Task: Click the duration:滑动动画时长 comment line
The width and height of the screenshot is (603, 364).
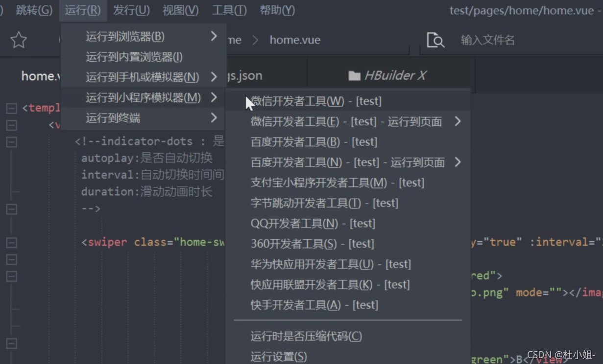Action: tap(146, 191)
